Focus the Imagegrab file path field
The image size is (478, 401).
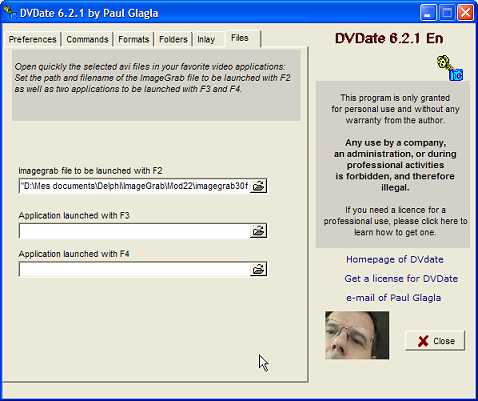click(x=135, y=186)
